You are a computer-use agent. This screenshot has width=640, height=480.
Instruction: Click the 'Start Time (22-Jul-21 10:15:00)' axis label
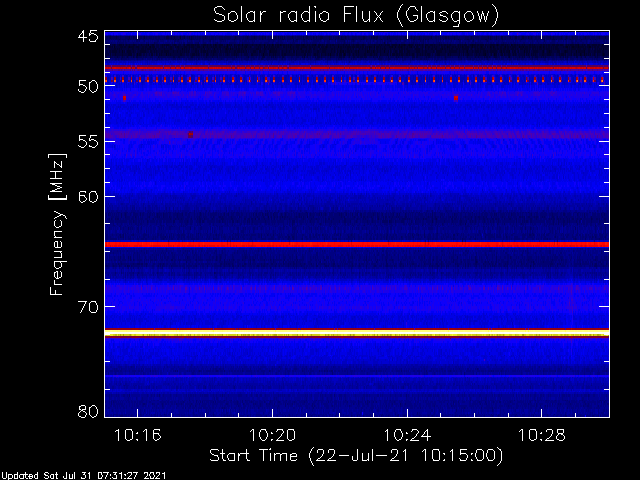pyautogui.click(x=356, y=456)
